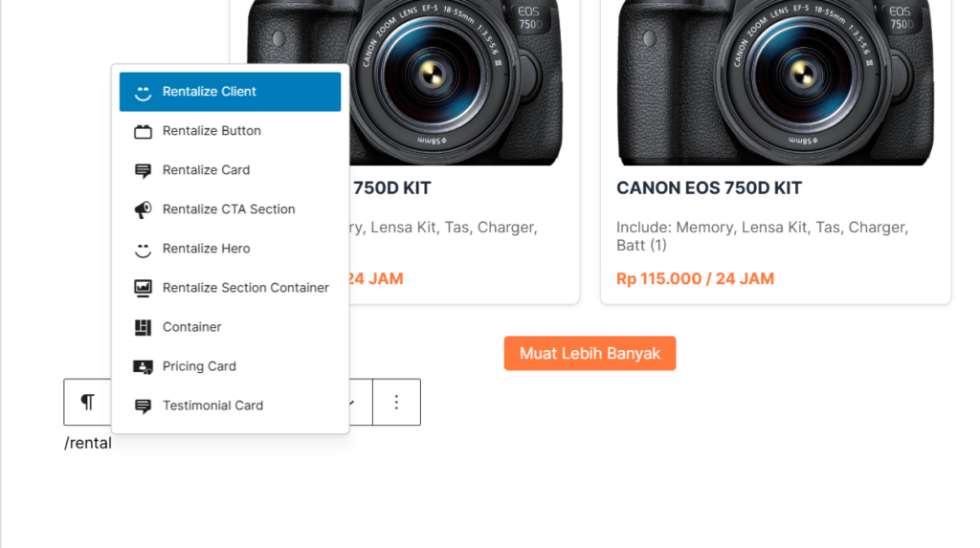Click the smiley icon beside Rentalize Client
The image size is (980, 548).
point(143,92)
